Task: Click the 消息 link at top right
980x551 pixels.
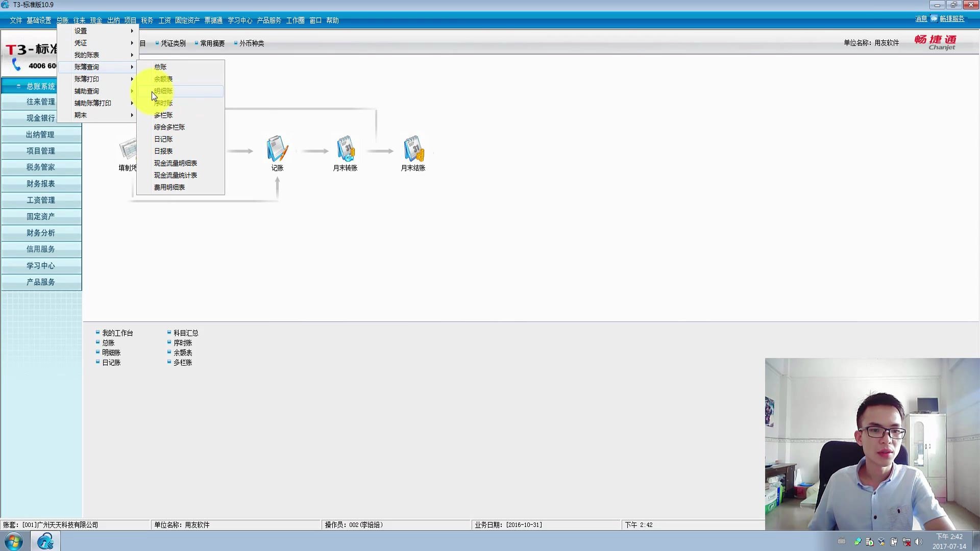Action: point(921,19)
